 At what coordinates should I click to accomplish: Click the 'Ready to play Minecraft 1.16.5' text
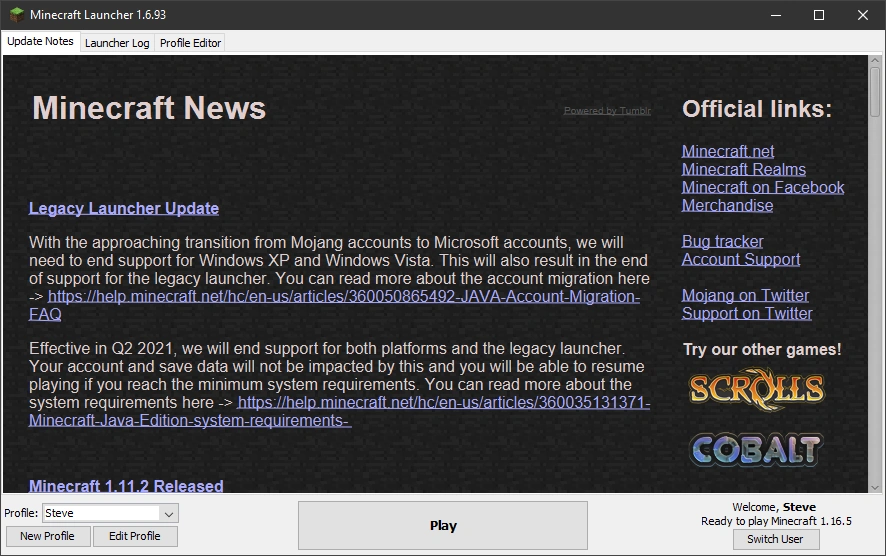pos(776,521)
